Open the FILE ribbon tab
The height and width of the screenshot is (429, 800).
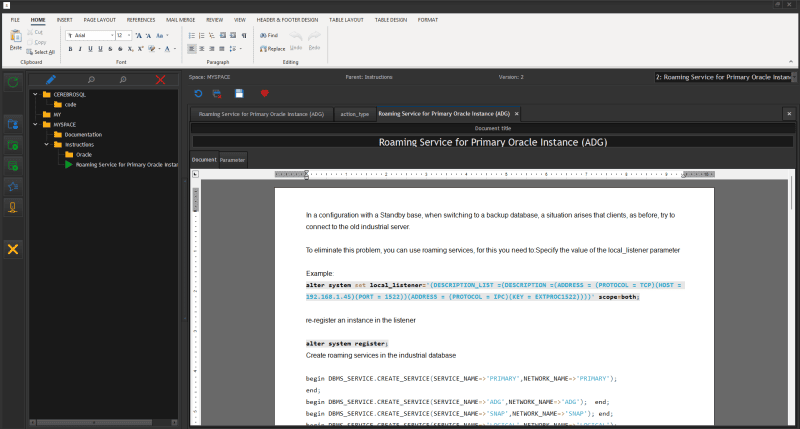(15, 20)
